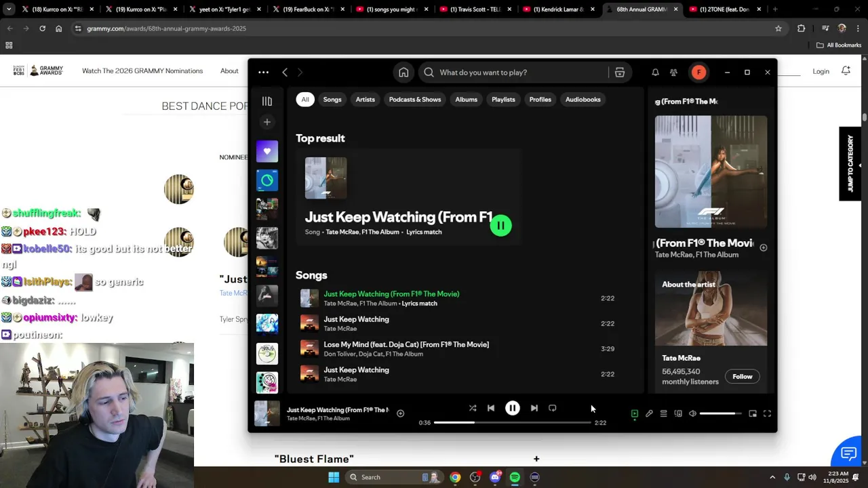Go back with Spotify's left arrow

(x=285, y=73)
